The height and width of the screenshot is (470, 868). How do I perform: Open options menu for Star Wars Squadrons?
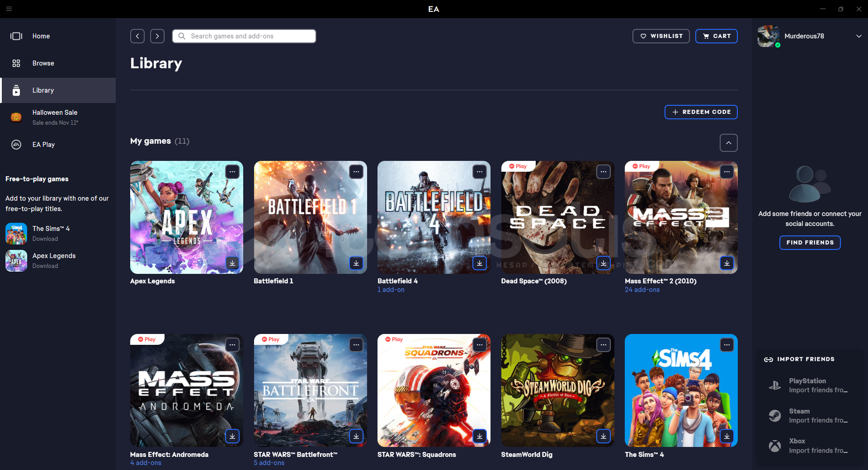[480, 345]
